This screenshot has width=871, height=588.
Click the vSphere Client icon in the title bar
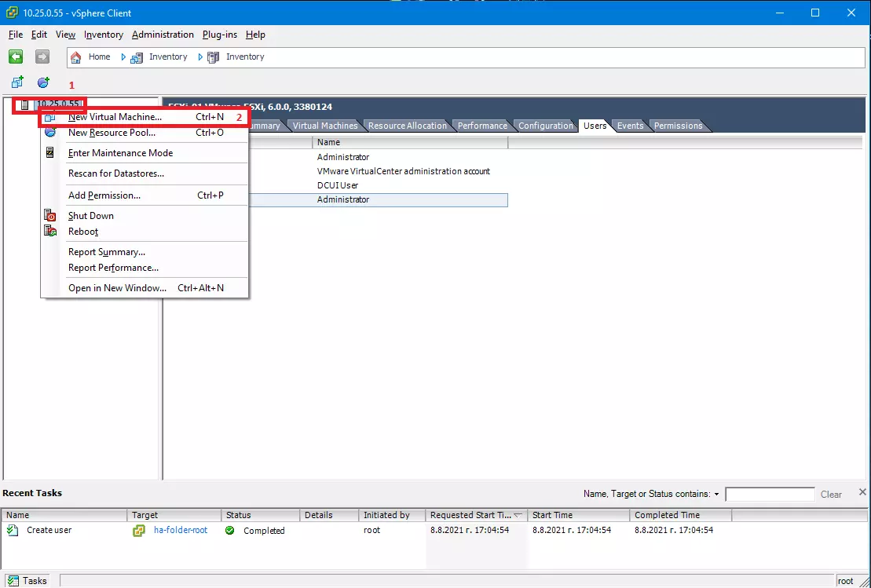[x=12, y=13]
